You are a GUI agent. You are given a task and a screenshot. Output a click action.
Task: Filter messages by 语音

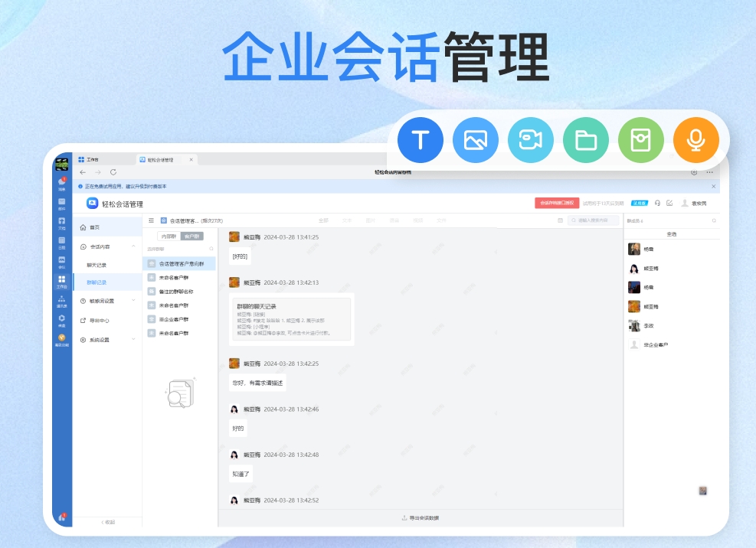coord(394,220)
